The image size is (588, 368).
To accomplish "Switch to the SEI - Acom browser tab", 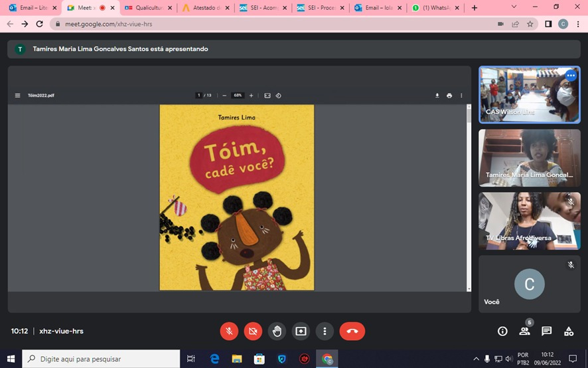I will click(x=263, y=7).
